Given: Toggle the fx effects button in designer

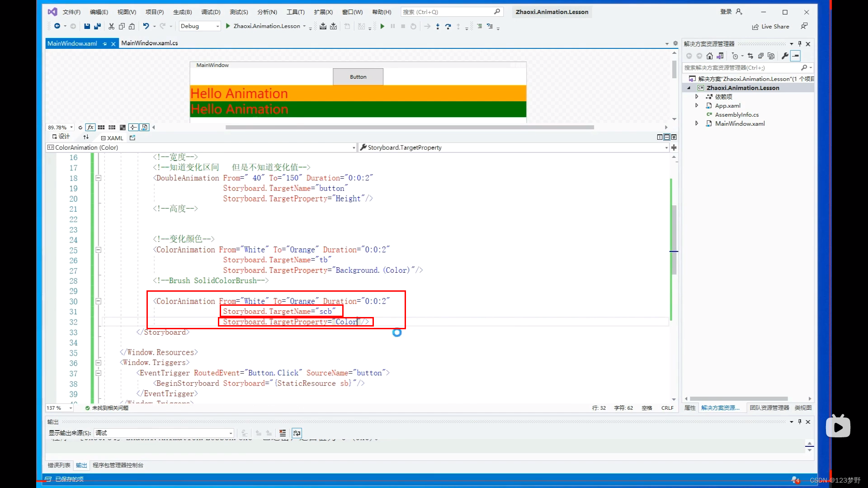Looking at the screenshot, I should (x=90, y=128).
